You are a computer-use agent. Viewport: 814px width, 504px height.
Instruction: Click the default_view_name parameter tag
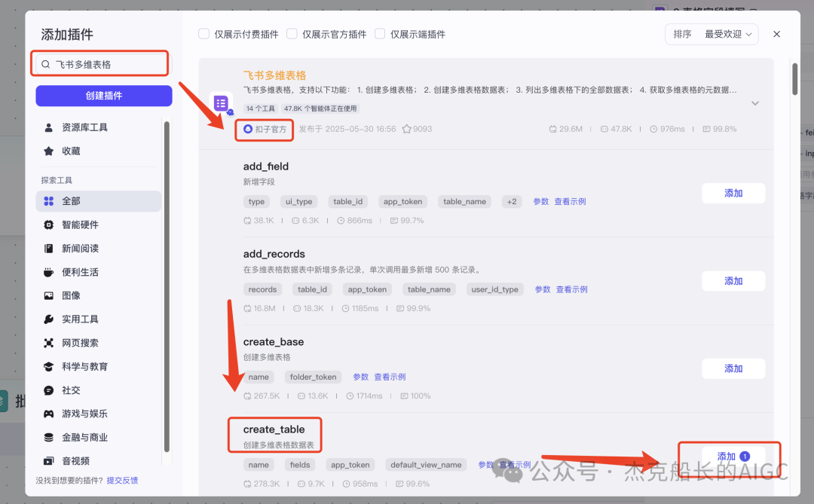pos(426,465)
